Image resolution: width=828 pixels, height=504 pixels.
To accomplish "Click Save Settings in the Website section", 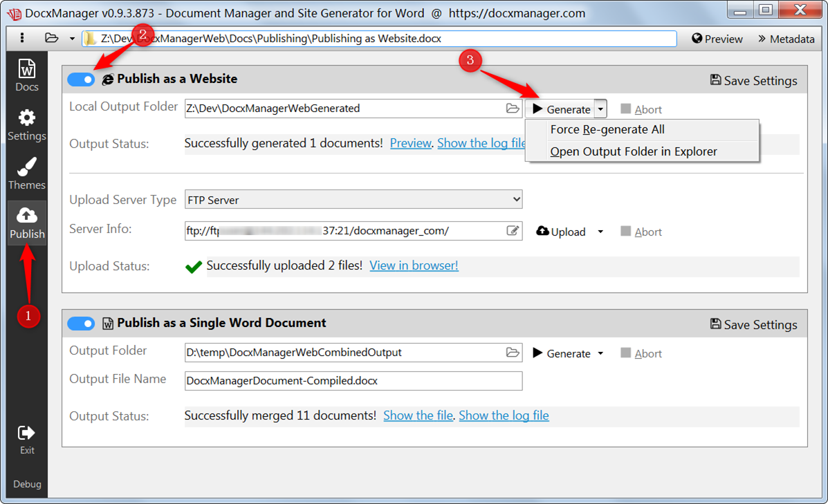I will click(753, 80).
